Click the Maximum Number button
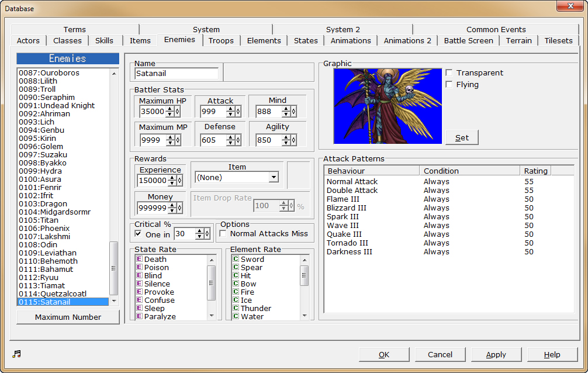588x373 pixels. 68,317
